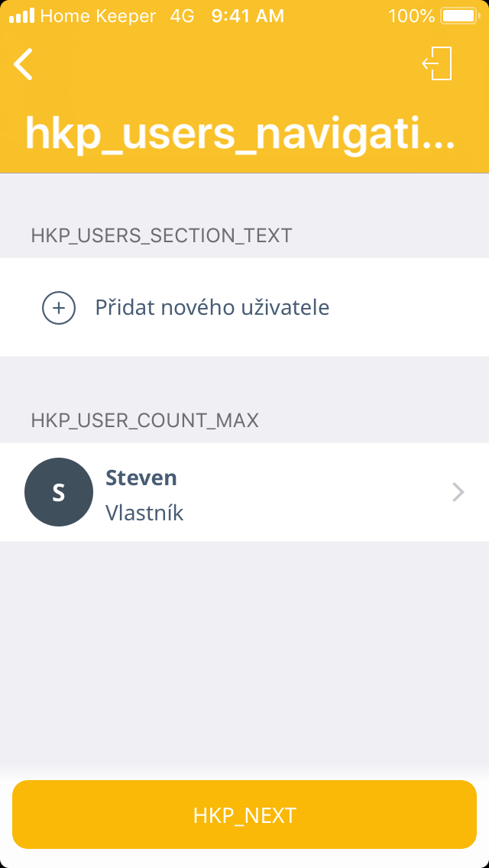Tap the battery icon in status bar
This screenshot has height=868, width=489.
point(458,16)
